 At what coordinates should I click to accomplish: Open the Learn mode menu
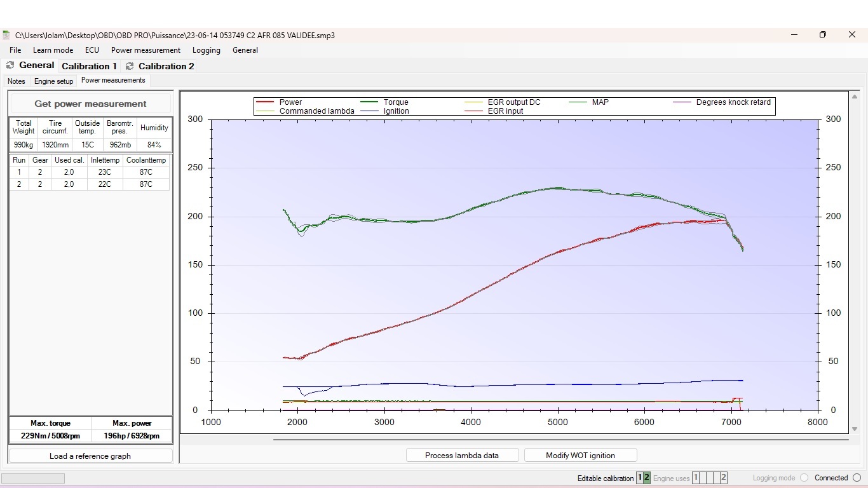click(53, 50)
